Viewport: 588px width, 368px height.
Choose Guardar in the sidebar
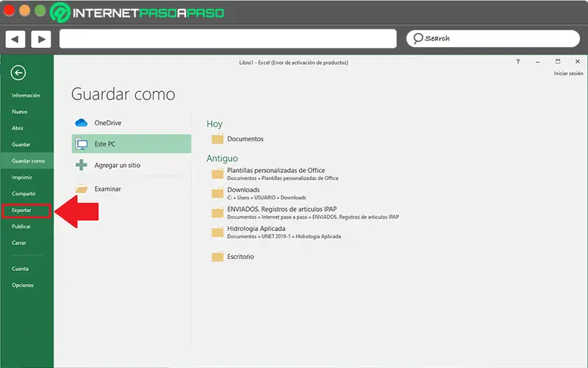[21, 144]
